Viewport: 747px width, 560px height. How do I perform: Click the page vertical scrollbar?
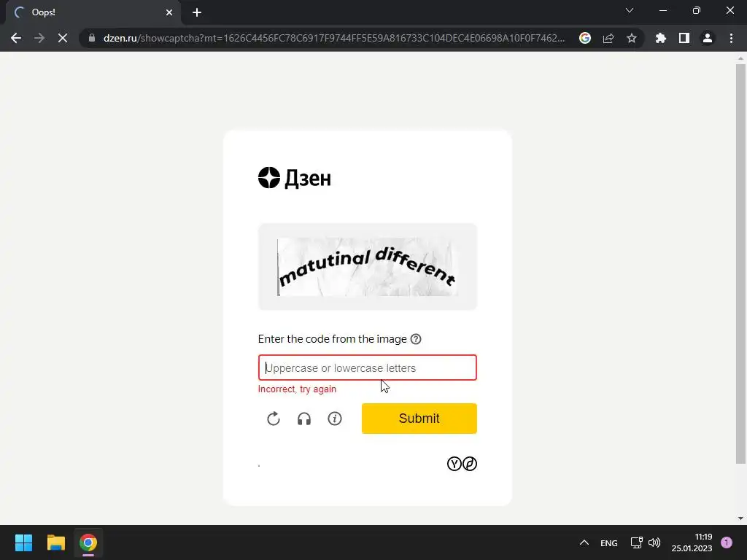(740, 263)
